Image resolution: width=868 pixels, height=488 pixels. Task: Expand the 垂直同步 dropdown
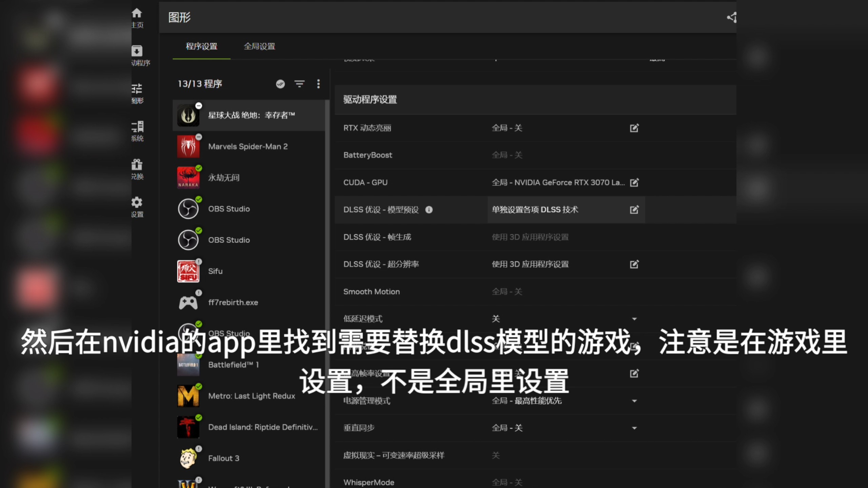(x=634, y=428)
